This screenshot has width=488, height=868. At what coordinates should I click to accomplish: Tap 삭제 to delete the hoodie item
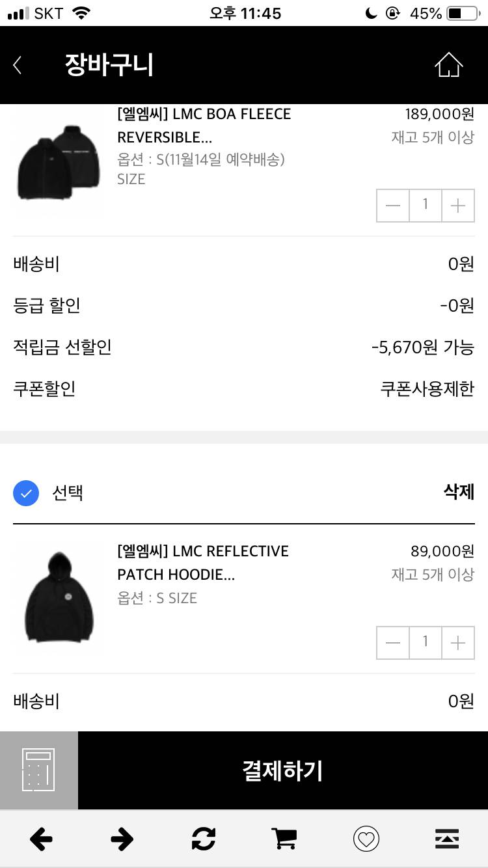[459, 493]
